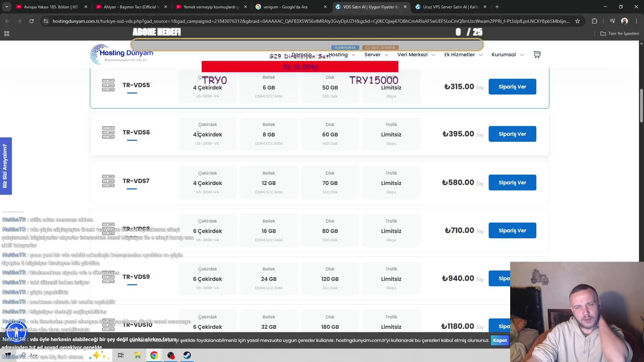644x362 pixels.
Task: Close the Avrupa Yakası 185. Bölüm tab
Action: tap(86, 7)
